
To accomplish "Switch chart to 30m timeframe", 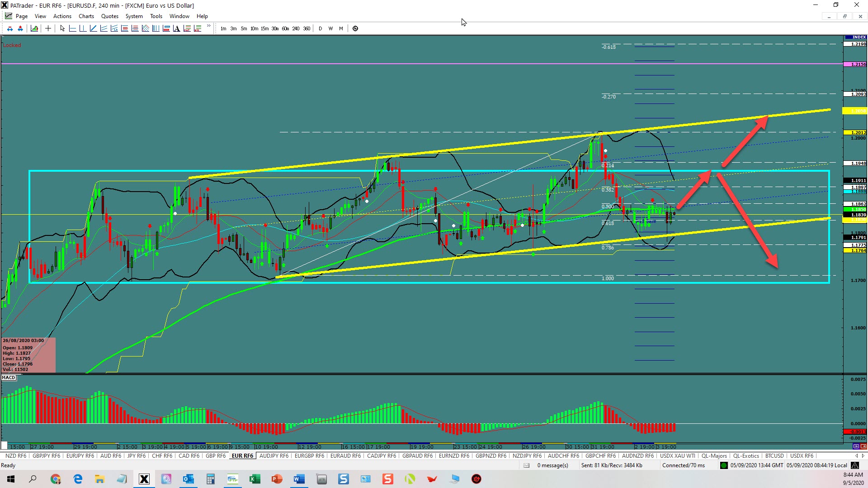I will click(275, 28).
